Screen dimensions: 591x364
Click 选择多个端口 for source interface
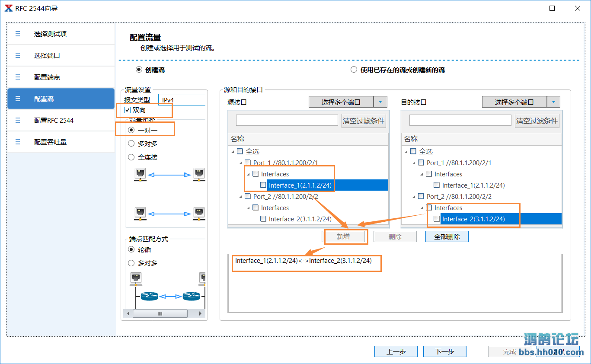click(341, 102)
